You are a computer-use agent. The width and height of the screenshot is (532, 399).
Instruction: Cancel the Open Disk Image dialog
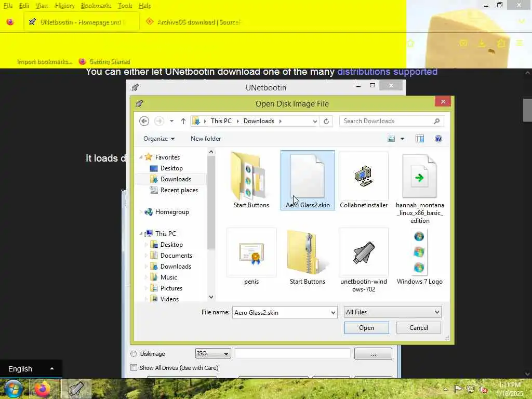(x=419, y=328)
